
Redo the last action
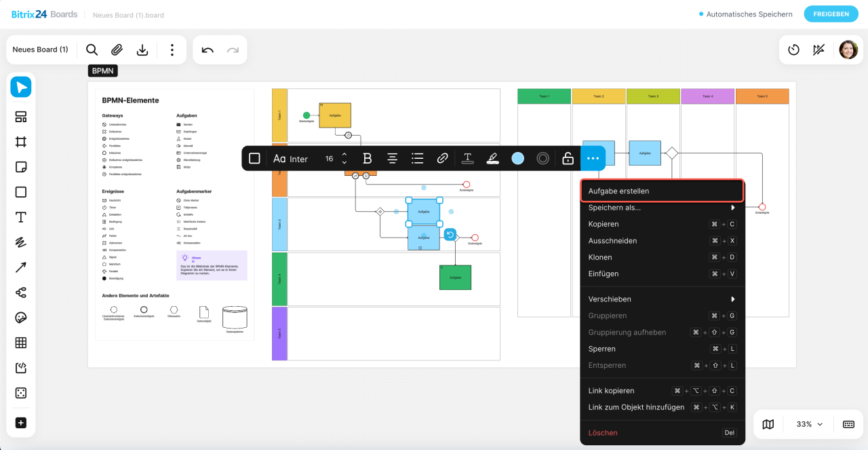pos(233,50)
